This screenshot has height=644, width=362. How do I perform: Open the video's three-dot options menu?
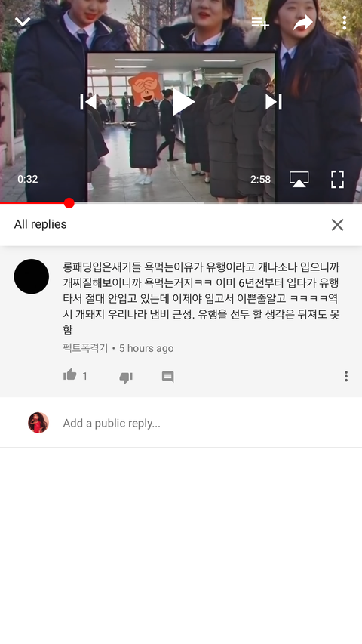pyautogui.click(x=344, y=23)
